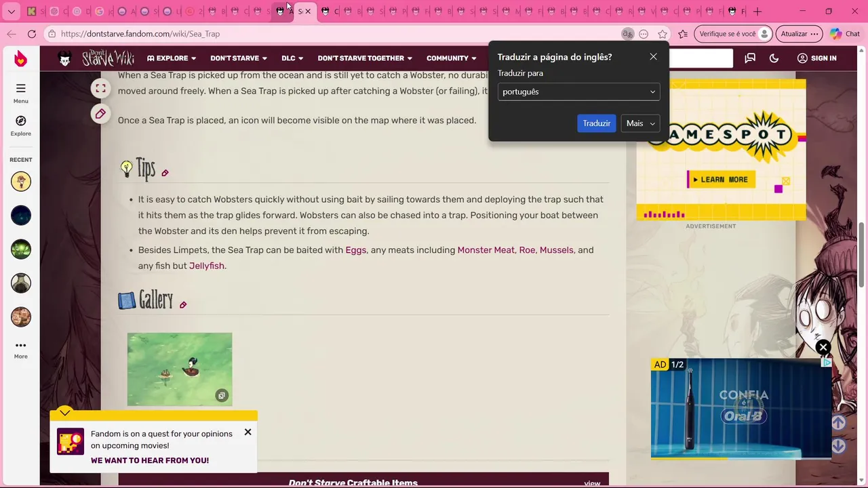Open new browser tab
The image size is (868, 488).
757,12
